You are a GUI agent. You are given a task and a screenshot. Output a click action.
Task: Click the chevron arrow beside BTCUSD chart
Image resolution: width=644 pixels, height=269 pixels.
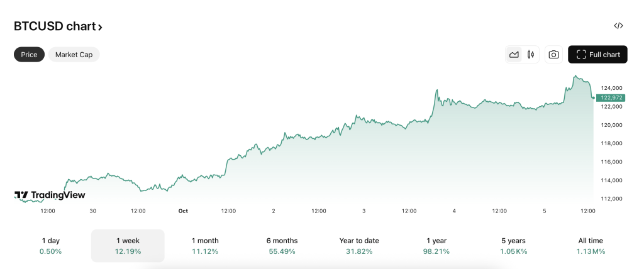click(100, 27)
